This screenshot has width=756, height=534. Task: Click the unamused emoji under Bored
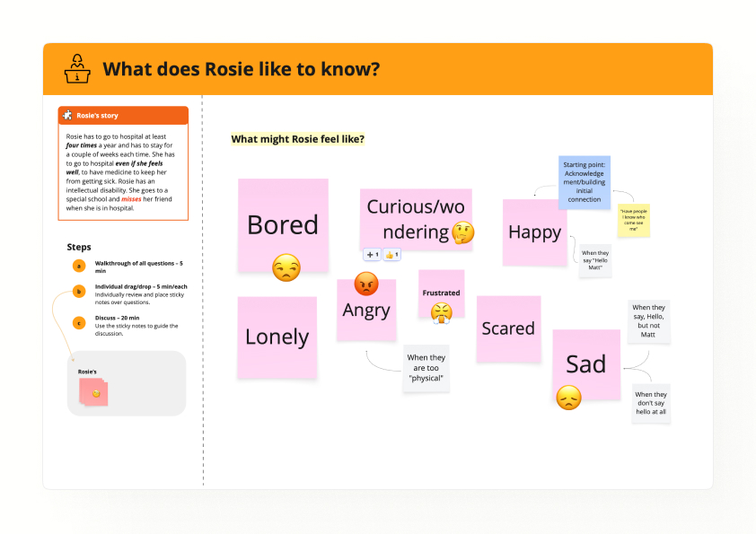286,267
